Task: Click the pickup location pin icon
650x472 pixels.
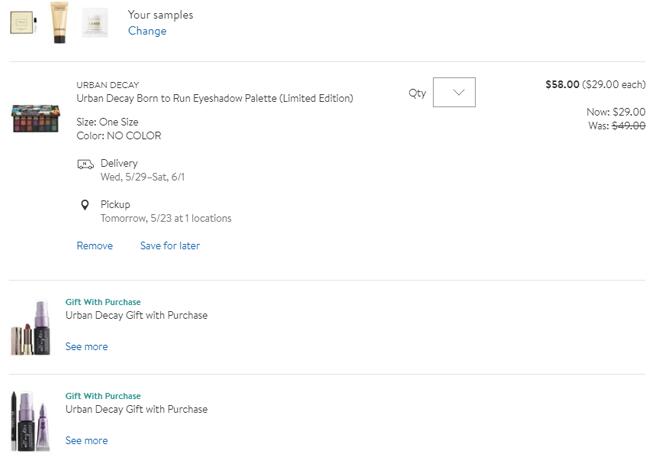Action: point(85,205)
